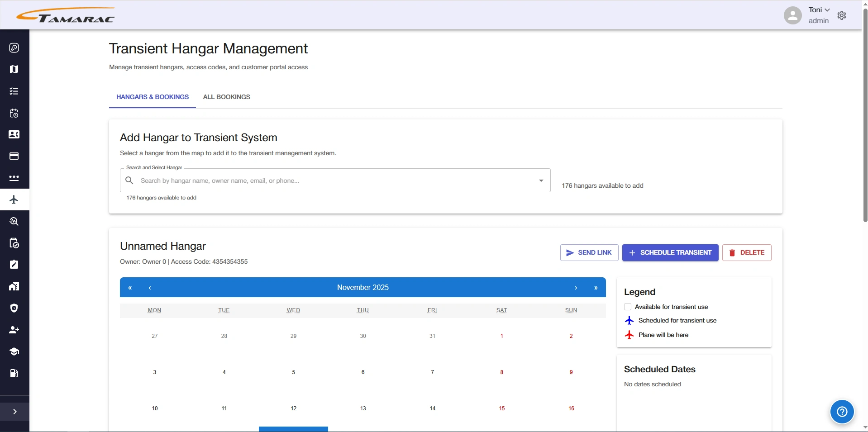This screenshot has height=432, width=868.
Task: Open the calendar clock sidebar icon
Action: click(x=14, y=113)
